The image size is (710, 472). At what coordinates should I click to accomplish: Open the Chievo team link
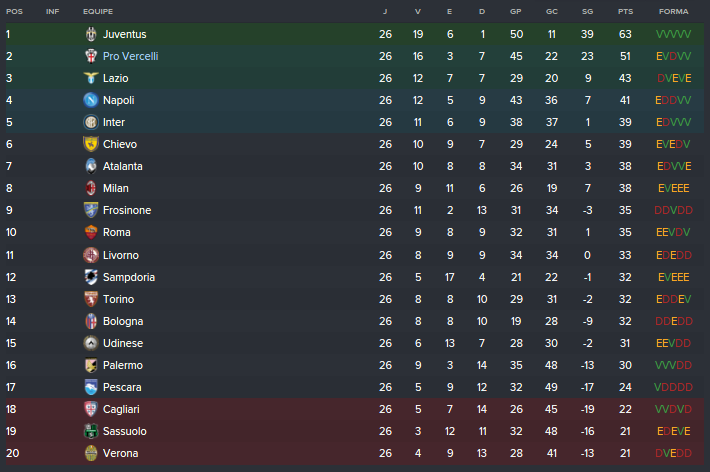tap(120, 144)
